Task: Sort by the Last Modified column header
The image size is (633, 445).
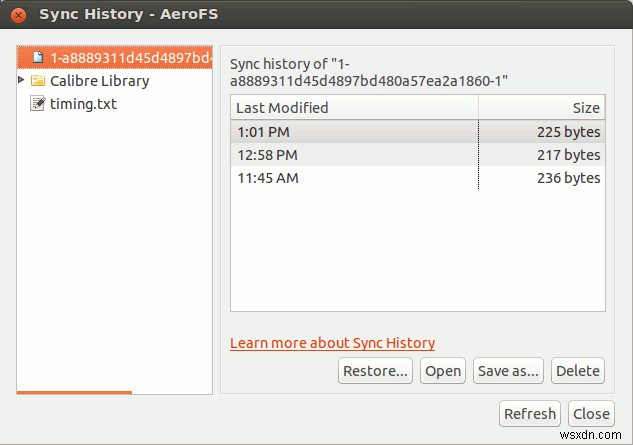Action: click(354, 107)
